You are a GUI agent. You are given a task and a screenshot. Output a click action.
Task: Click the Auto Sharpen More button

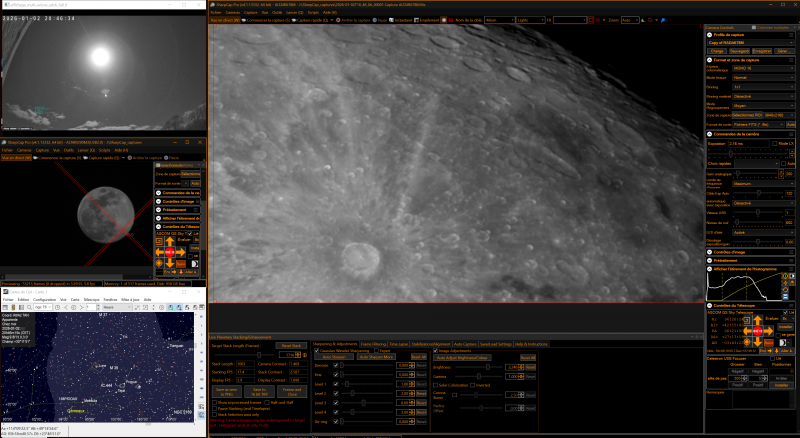(376, 357)
